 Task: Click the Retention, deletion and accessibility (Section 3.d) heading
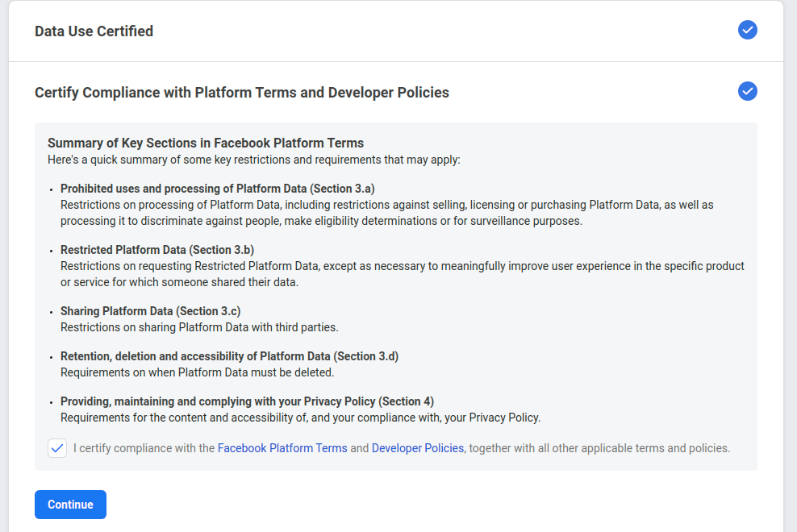coord(229,356)
